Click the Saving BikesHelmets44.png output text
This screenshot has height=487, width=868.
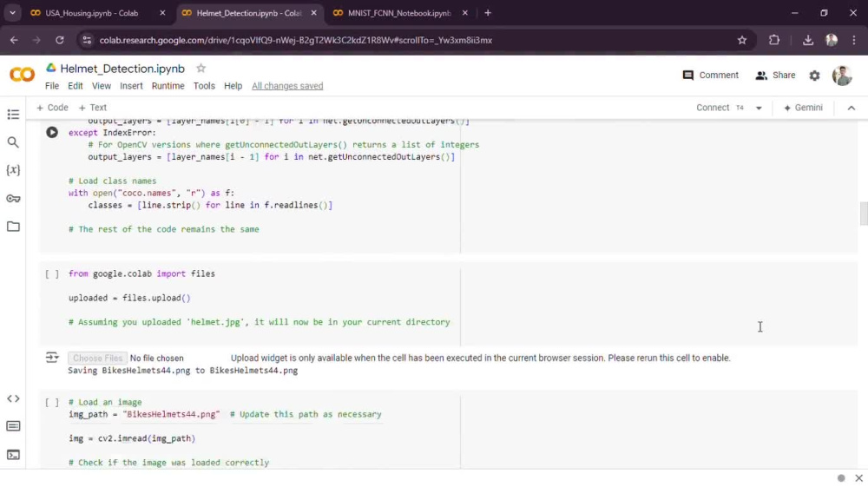(x=182, y=371)
